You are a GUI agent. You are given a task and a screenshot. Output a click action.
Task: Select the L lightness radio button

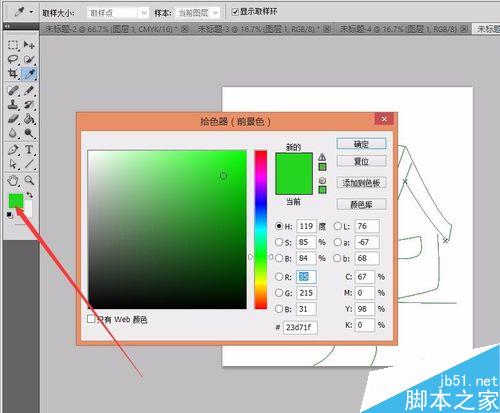(x=338, y=226)
